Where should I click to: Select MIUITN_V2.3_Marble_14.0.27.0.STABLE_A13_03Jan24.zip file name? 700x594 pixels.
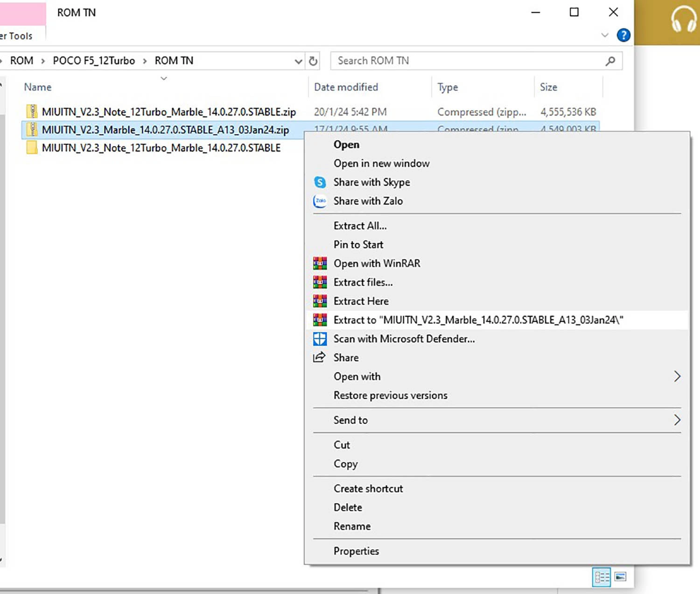165,130
